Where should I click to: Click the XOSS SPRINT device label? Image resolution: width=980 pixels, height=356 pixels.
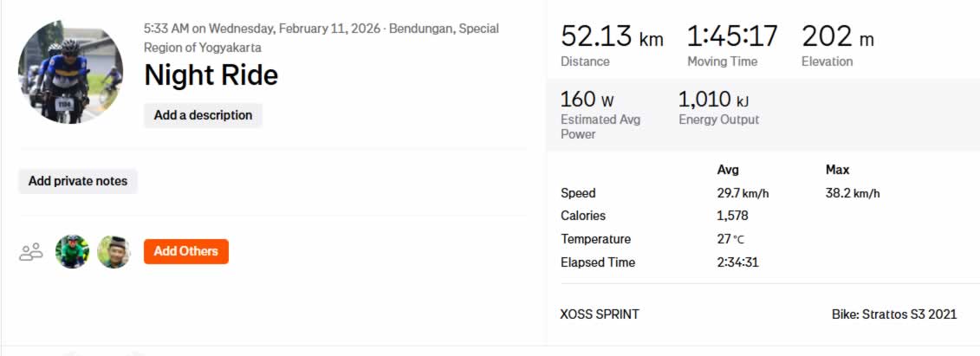point(600,314)
